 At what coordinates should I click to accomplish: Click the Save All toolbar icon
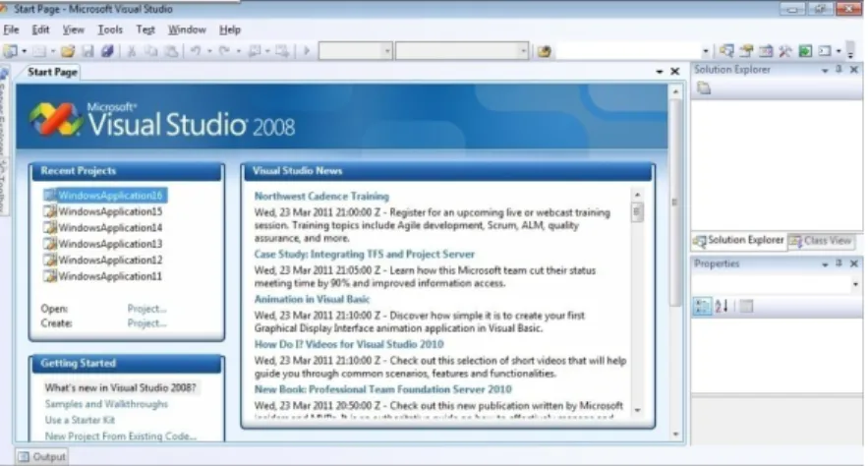[107, 51]
